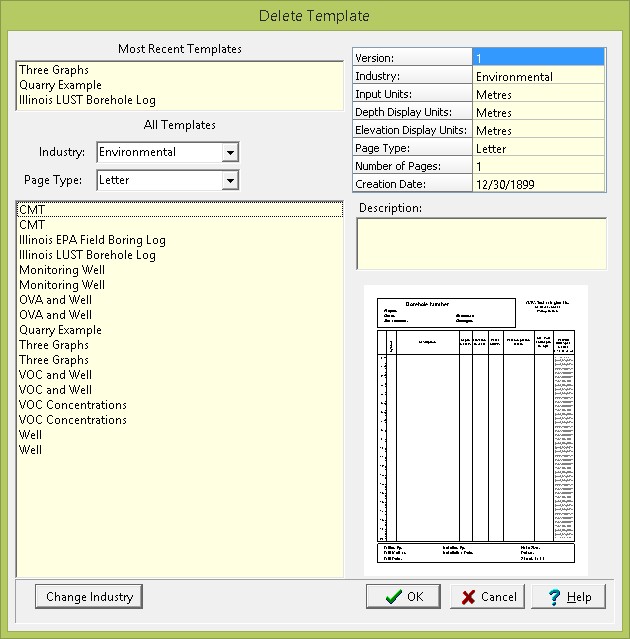Image resolution: width=630 pixels, height=639 pixels.
Task: Select the highlighted CMT template
Action: click(32, 210)
